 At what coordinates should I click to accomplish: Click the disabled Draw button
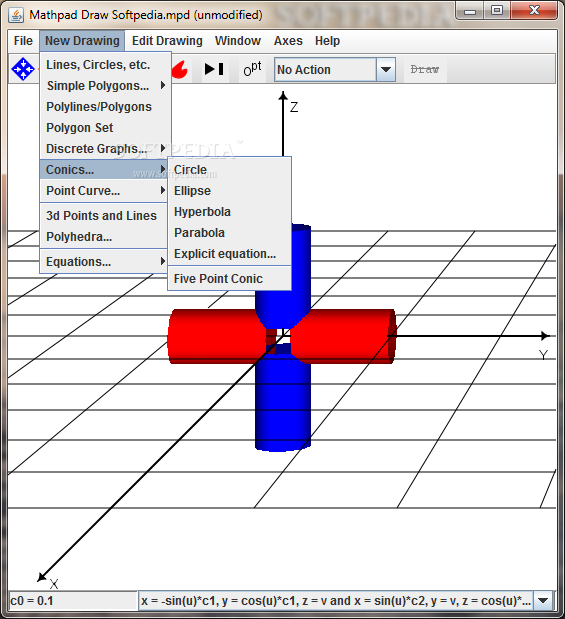(x=425, y=69)
